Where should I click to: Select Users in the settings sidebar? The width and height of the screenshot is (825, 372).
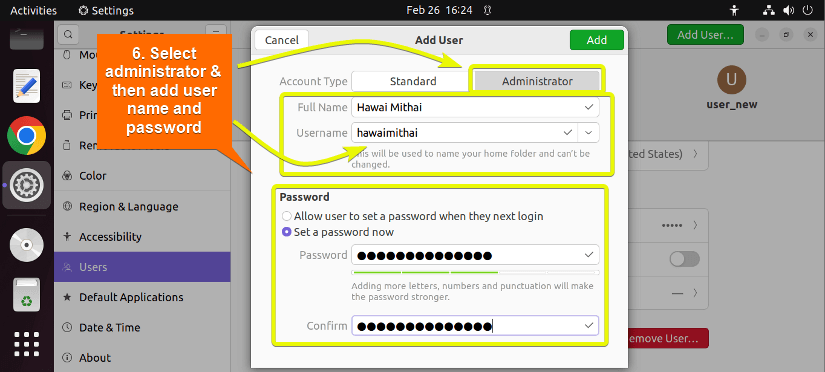pos(142,267)
